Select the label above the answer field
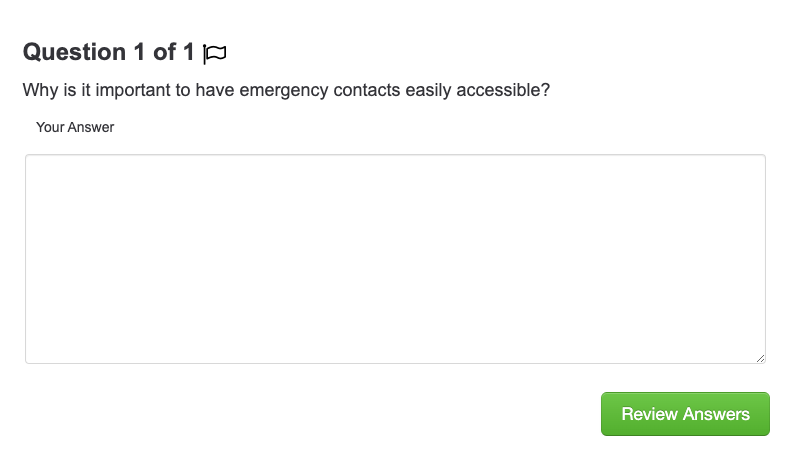Viewport: 795px width, 458px height. [x=75, y=127]
